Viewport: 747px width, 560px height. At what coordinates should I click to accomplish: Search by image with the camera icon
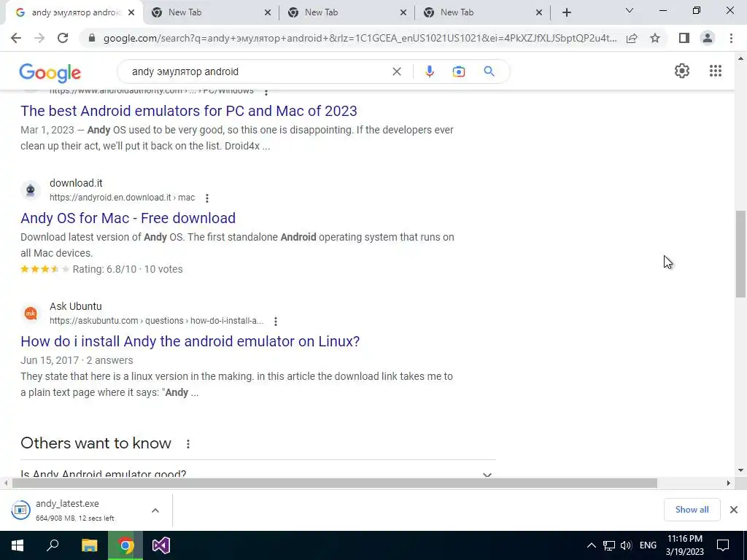coord(458,71)
